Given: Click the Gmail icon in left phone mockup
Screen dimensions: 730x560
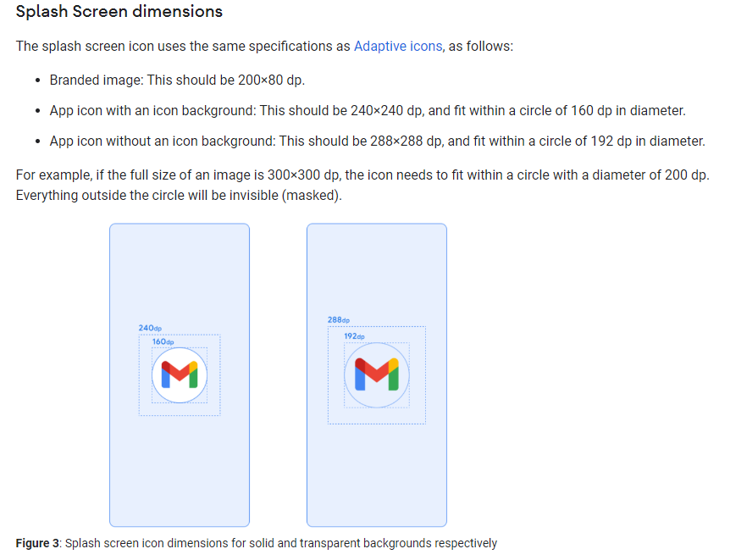Looking at the screenshot, I should coord(180,375).
